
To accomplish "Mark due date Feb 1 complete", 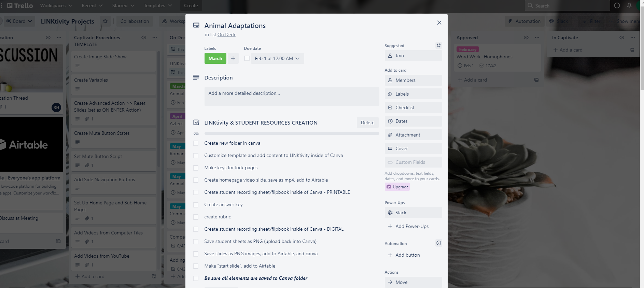I will [x=247, y=58].
